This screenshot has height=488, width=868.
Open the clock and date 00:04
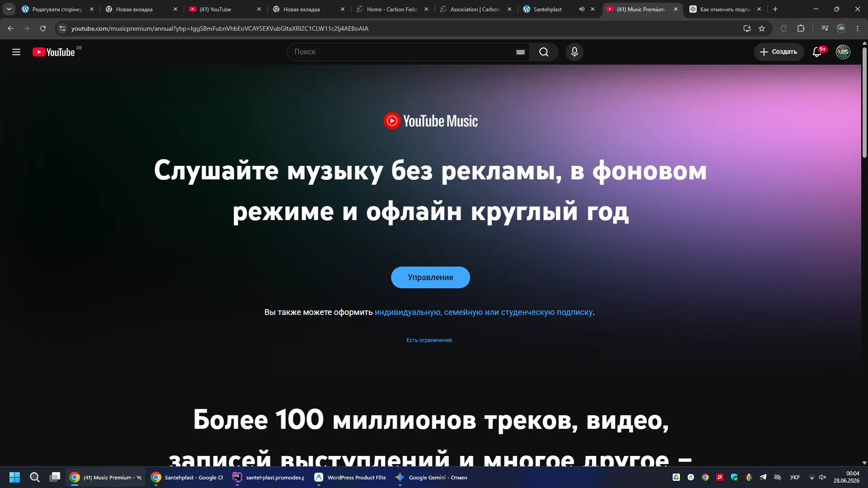(846, 477)
